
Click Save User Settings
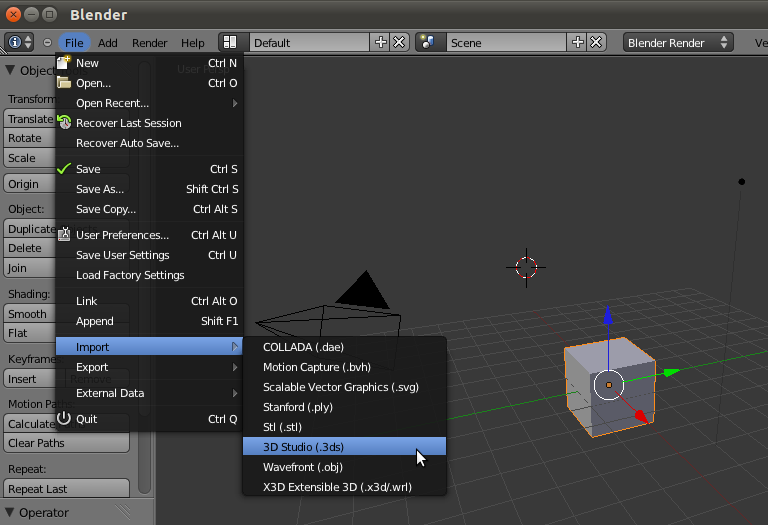click(149, 255)
